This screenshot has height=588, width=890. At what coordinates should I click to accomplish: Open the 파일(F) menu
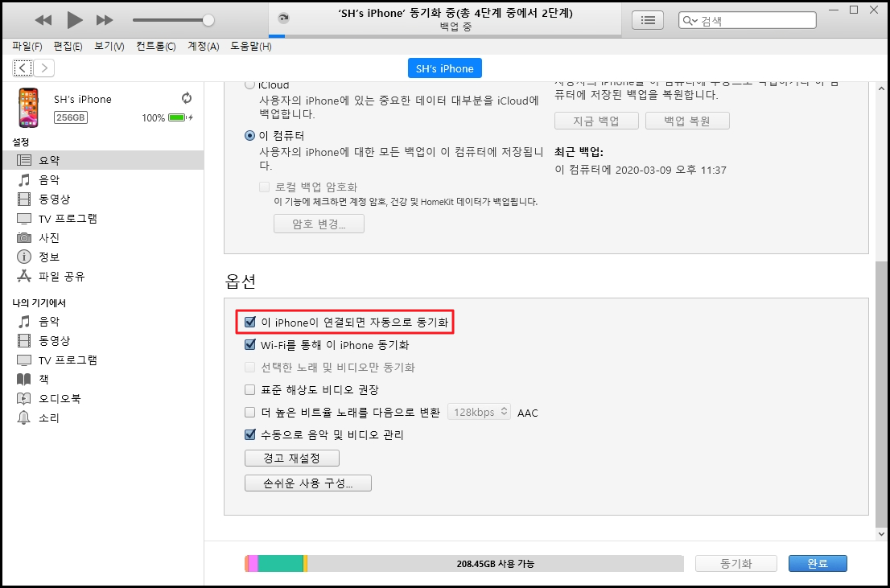pyautogui.click(x=27, y=47)
